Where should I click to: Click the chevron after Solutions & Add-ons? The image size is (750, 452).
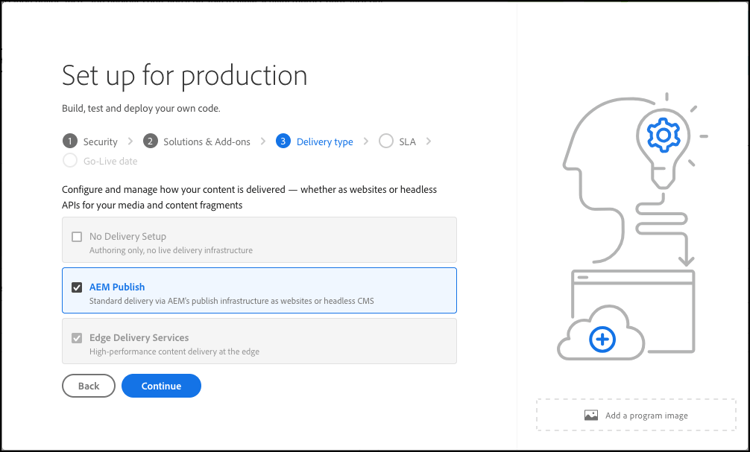coord(263,142)
